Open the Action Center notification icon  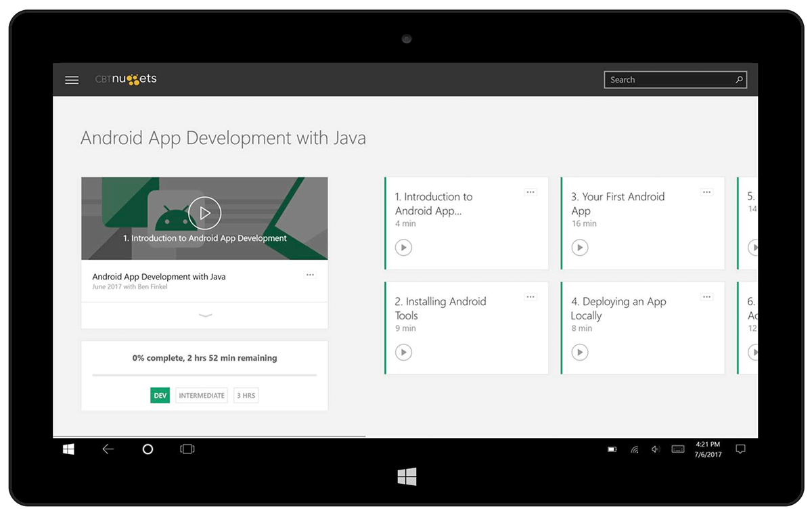(740, 449)
